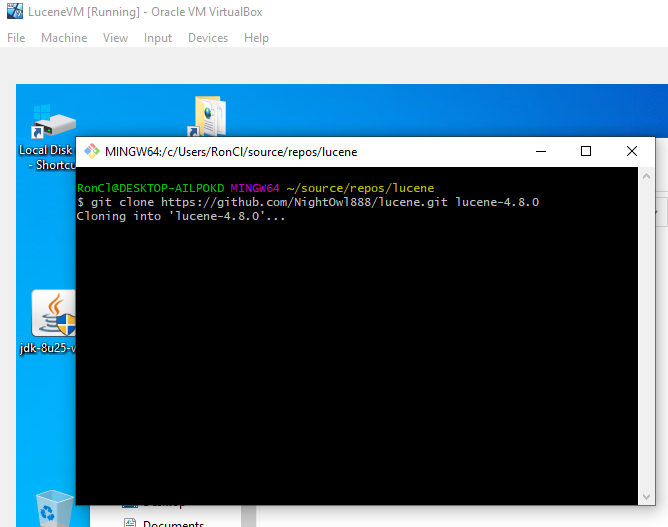Close the MINGW64 terminal window
This screenshot has width=668, height=527.
(632, 152)
